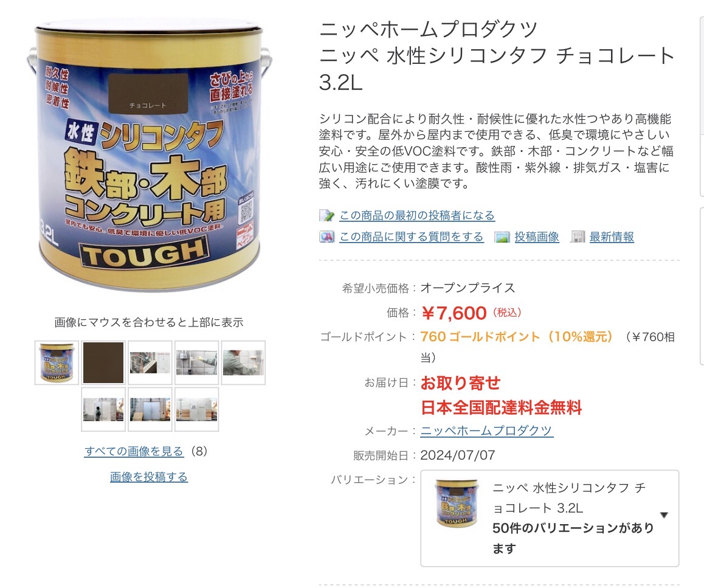The image size is (704, 588).
Task: Open the 最新情報 link
Action: 612,237
